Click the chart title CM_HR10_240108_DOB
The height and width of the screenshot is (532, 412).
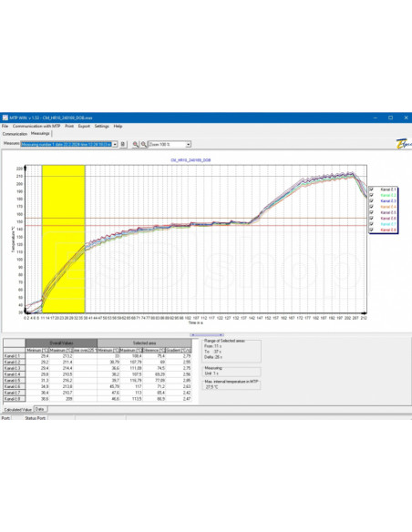point(191,159)
